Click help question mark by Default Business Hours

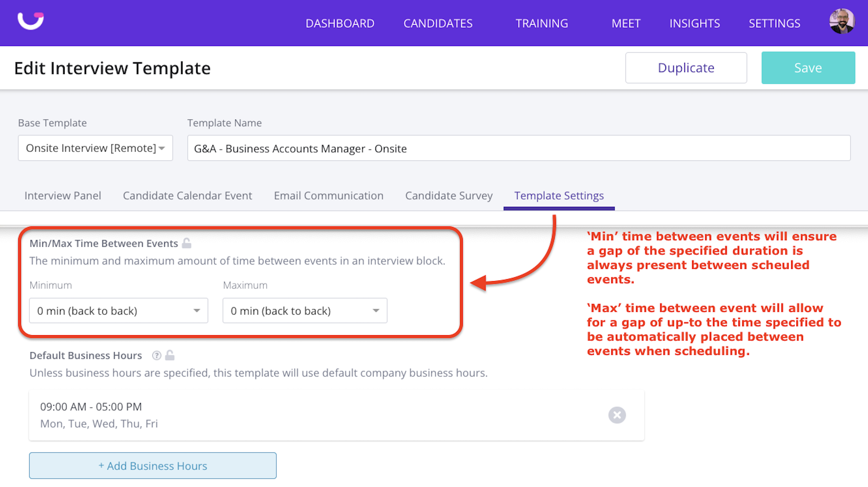156,355
